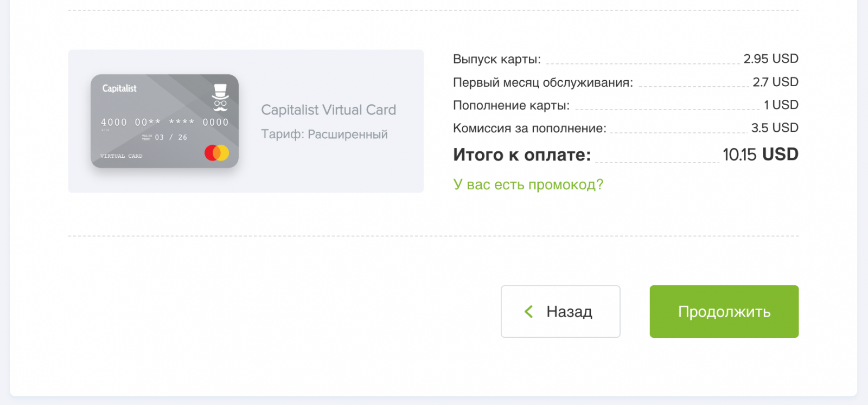Click the Тариф: Расширенный text

pyautogui.click(x=324, y=134)
